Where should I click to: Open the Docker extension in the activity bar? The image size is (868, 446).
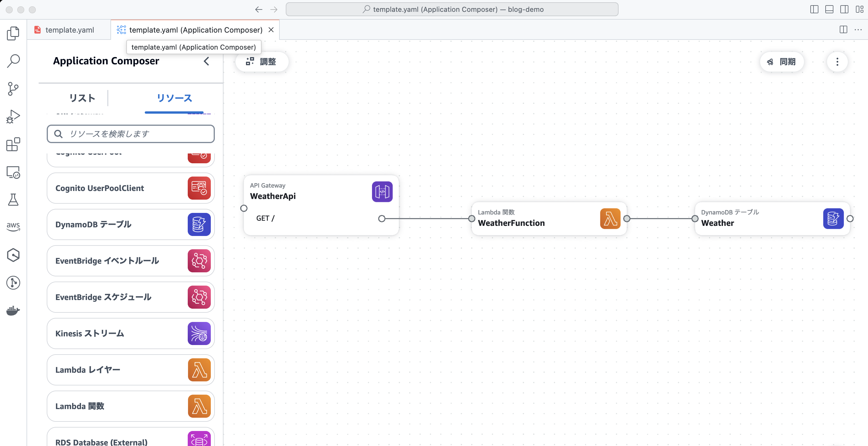tap(13, 310)
